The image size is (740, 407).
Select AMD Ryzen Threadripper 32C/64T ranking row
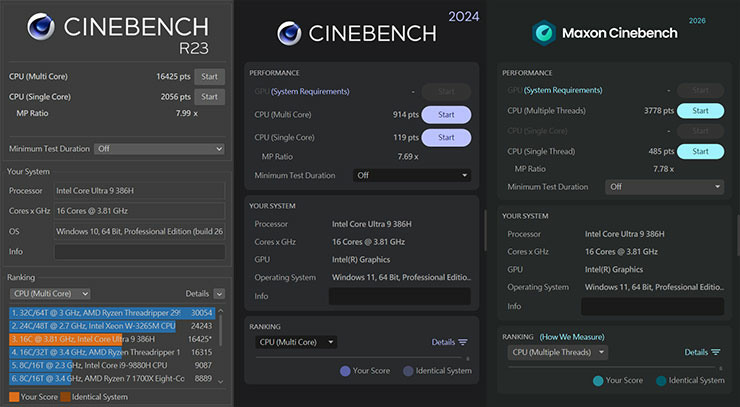[112, 313]
